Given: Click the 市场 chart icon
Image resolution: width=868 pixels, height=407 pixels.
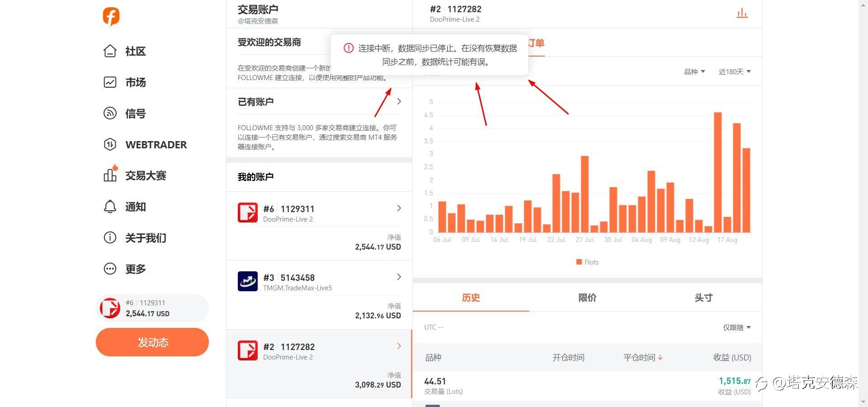Looking at the screenshot, I should click(110, 82).
